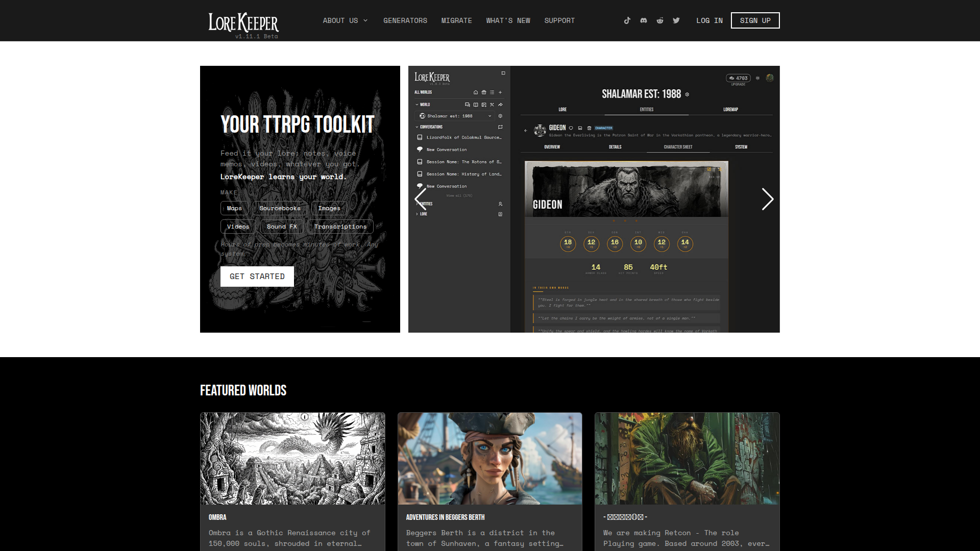
Task: Click the Transcriptions tag
Action: coord(340,227)
